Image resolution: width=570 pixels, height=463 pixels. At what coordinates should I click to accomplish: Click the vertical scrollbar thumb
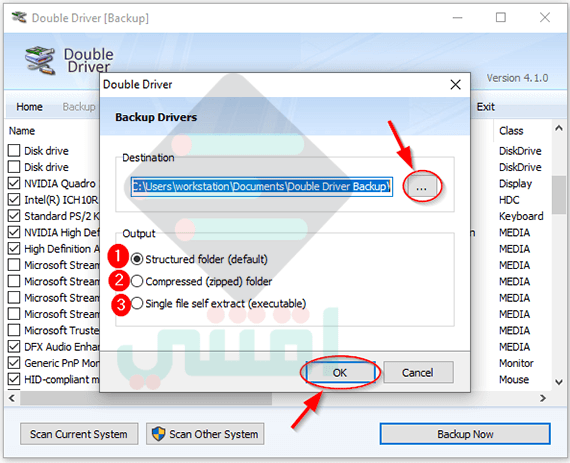[559, 195]
